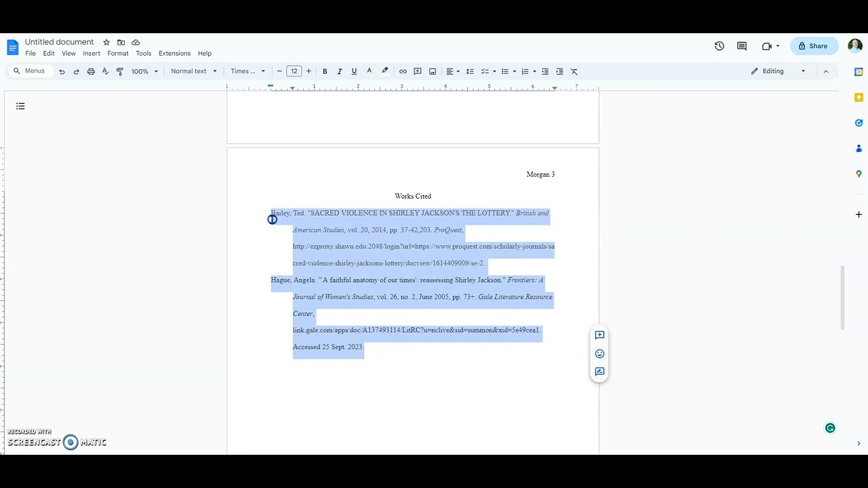The image size is (868, 488).
Task: Activate the paint format tool
Action: [x=120, y=71]
